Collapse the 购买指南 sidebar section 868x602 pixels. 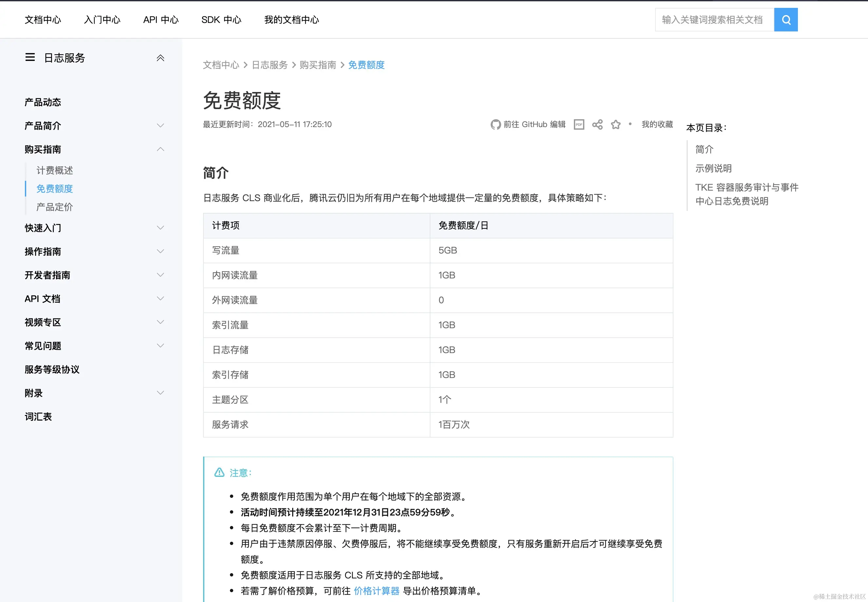pyautogui.click(x=160, y=149)
